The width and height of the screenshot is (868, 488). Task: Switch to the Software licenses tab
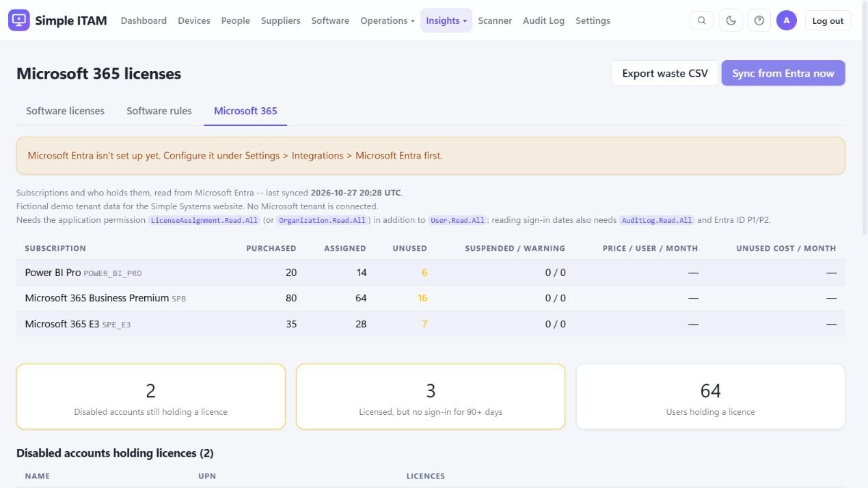click(66, 111)
